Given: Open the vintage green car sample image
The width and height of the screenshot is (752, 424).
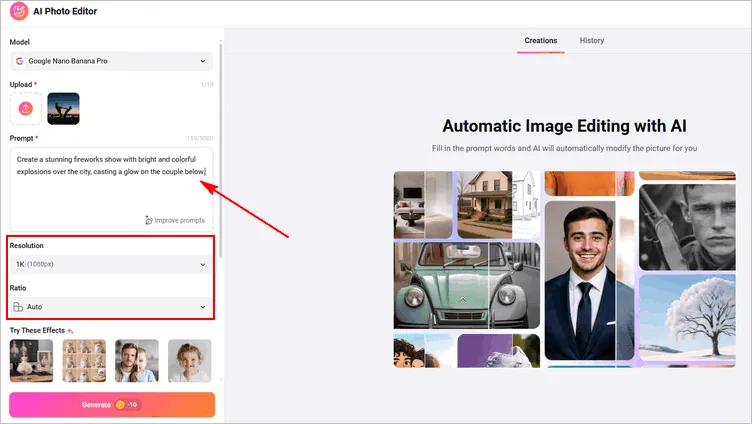Looking at the screenshot, I should click(467, 285).
